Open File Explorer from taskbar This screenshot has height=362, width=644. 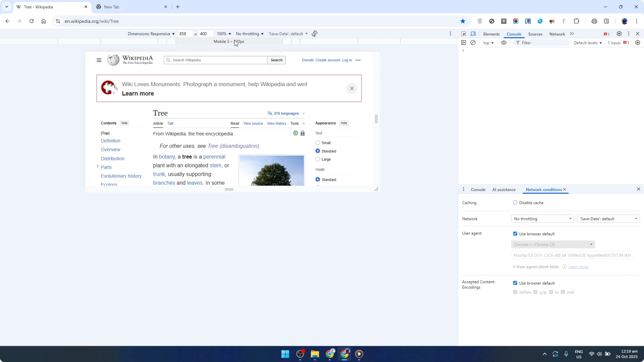[x=315, y=354]
